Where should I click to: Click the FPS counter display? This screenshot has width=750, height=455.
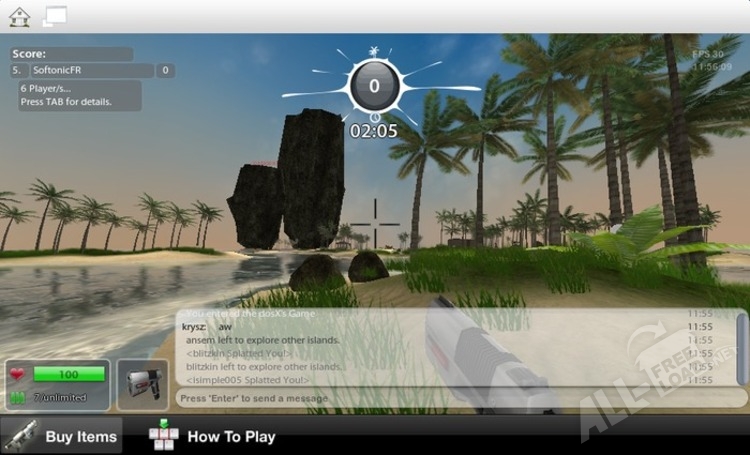pyautogui.click(x=707, y=53)
